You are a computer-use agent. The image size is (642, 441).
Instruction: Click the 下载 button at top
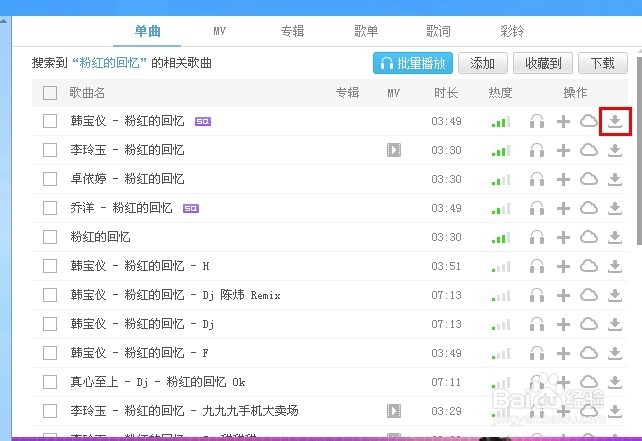pyautogui.click(x=603, y=63)
